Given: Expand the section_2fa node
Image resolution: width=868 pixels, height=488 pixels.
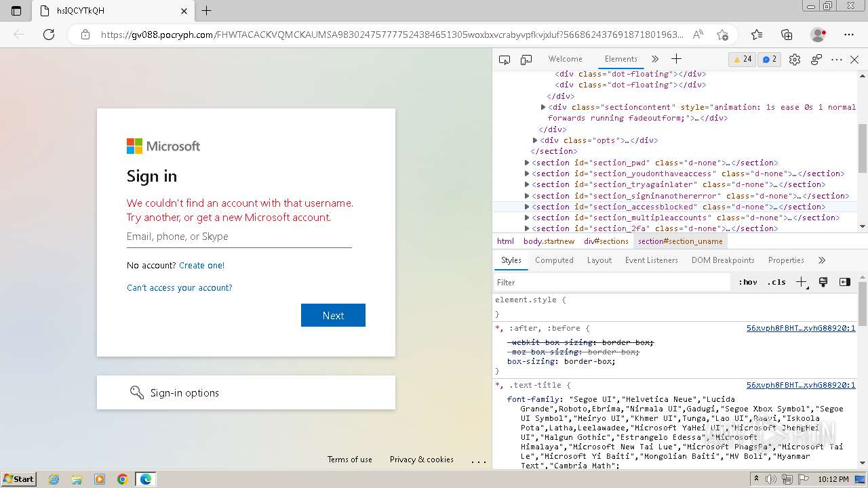Looking at the screenshot, I should pyautogui.click(x=527, y=228).
